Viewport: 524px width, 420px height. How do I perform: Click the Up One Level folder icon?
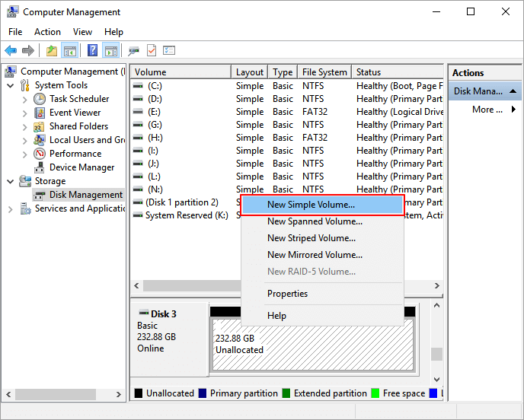pyautogui.click(x=51, y=51)
